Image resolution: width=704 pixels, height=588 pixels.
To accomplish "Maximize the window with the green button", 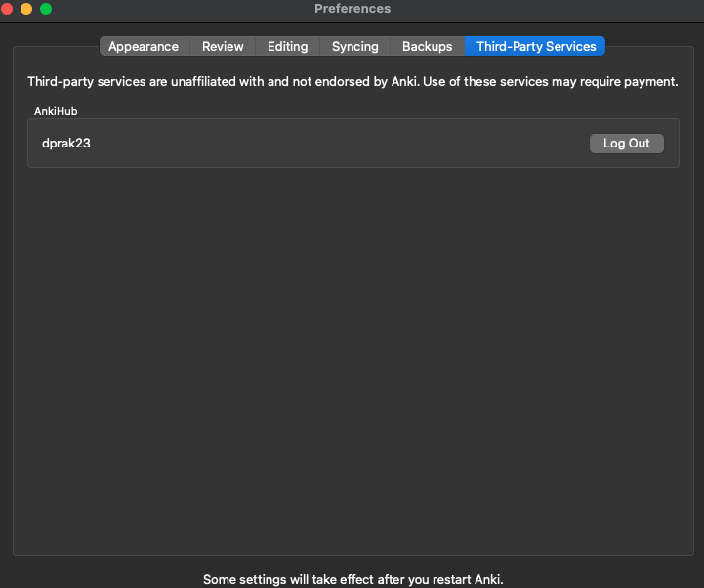I will tap(45, 9).
